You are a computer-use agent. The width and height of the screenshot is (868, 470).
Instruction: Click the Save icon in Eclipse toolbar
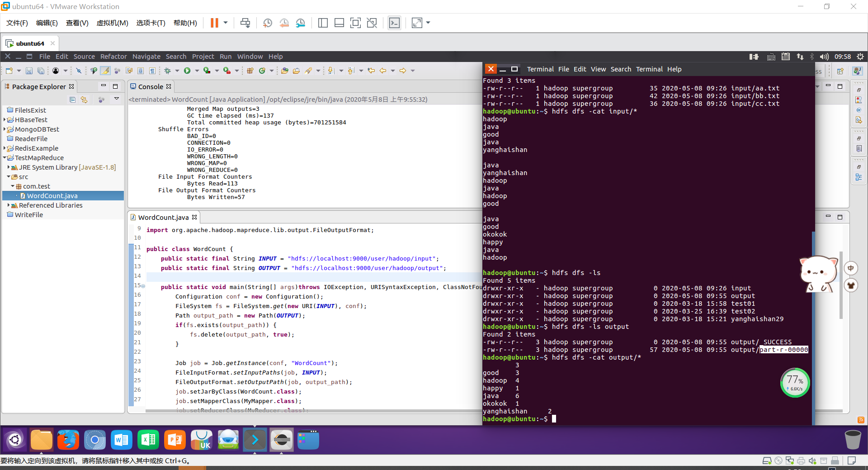[29, 71]
